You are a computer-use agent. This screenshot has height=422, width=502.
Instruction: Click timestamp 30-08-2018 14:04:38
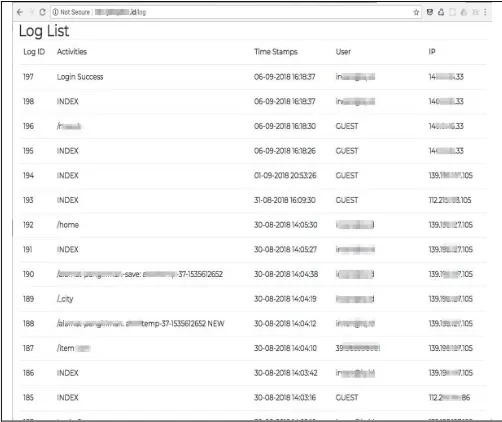286,274
